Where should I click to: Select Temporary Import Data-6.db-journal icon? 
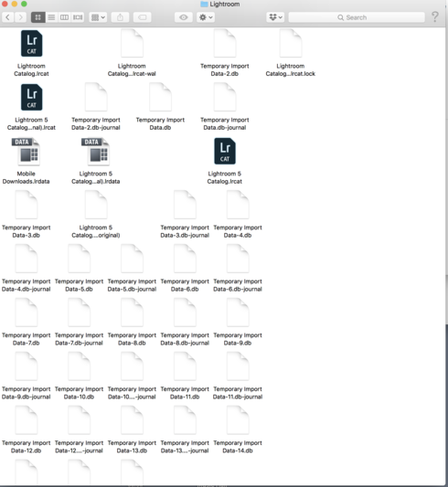tap(238, 259)
